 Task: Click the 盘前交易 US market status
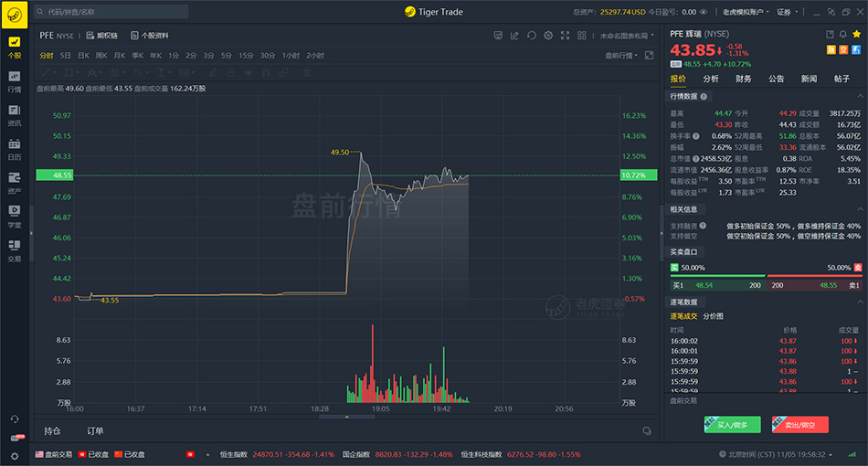pyautogui.click(x=54, y=454)
